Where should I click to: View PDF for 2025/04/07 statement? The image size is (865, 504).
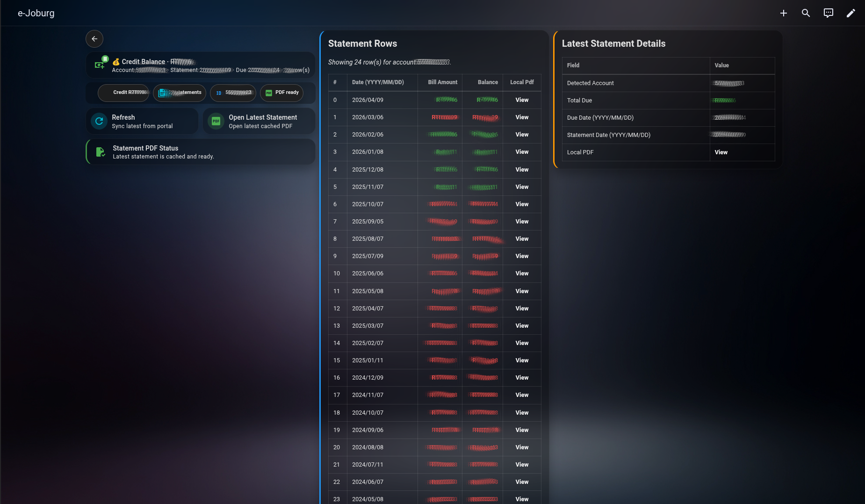pos(522,309)
